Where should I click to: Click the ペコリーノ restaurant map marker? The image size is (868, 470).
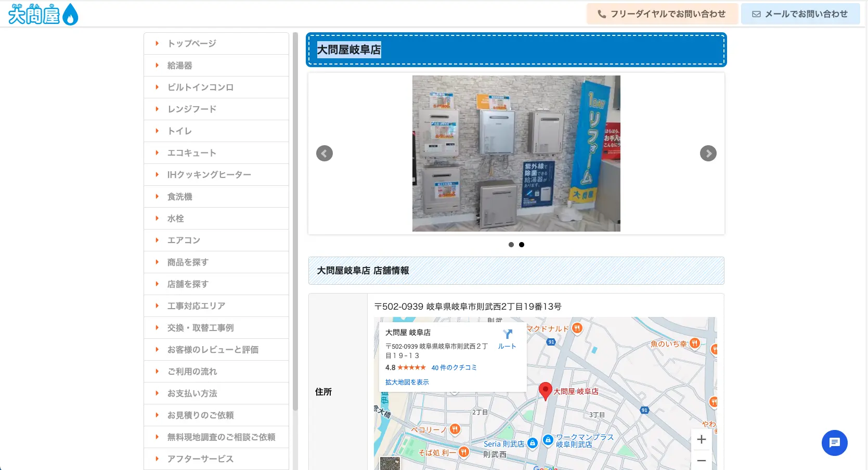pos(455,429)
